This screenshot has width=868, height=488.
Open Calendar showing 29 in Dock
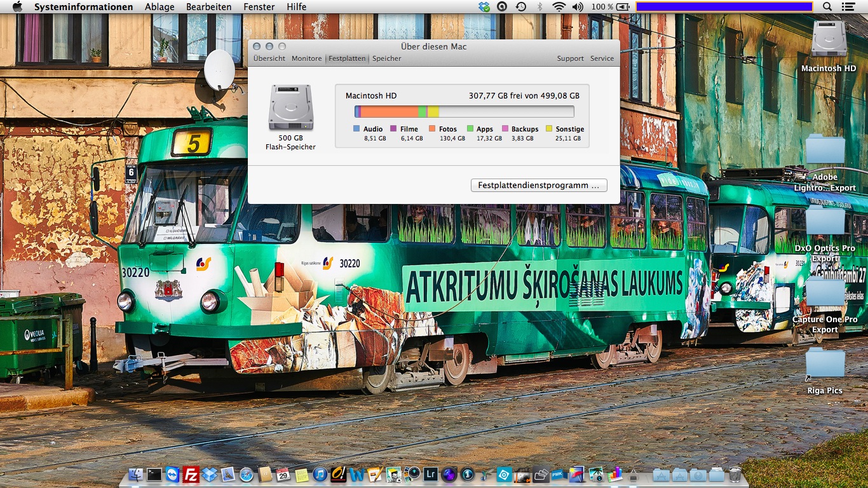(283, 474)
